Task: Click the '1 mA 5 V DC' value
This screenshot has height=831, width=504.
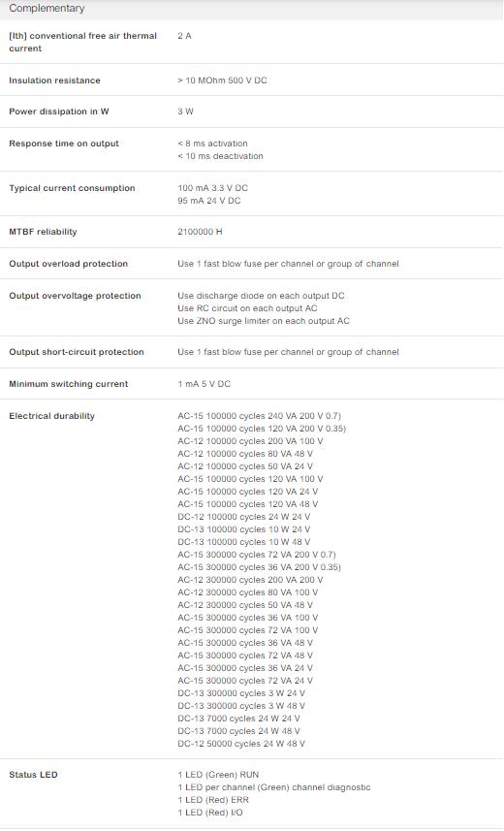Action: (x=205, y=384)
